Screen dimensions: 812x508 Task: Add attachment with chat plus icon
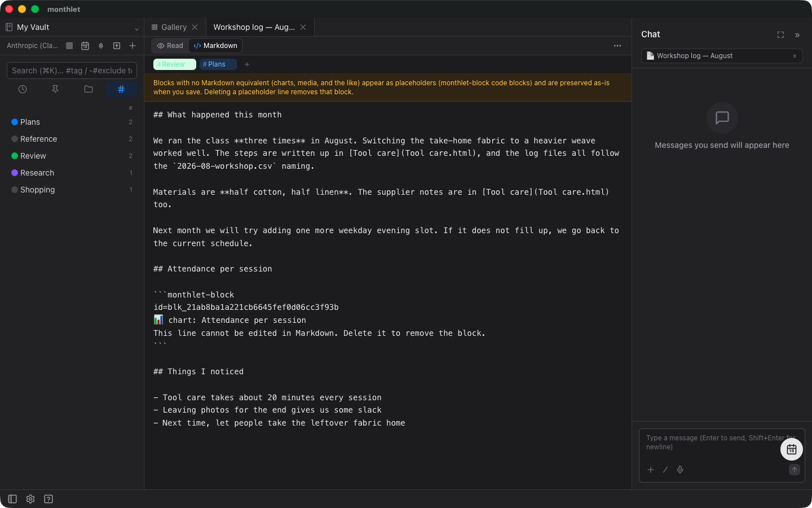[651, 470]
